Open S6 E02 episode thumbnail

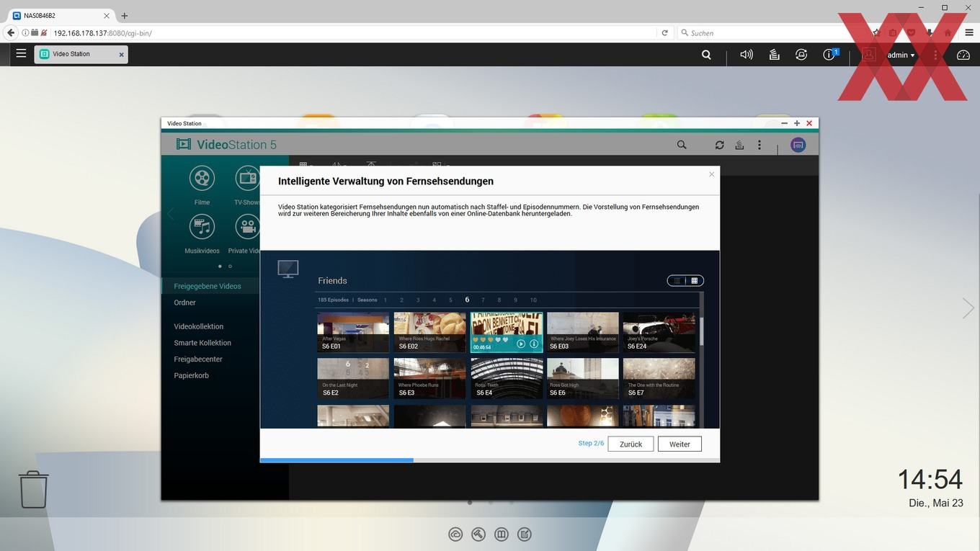point(429,332)
